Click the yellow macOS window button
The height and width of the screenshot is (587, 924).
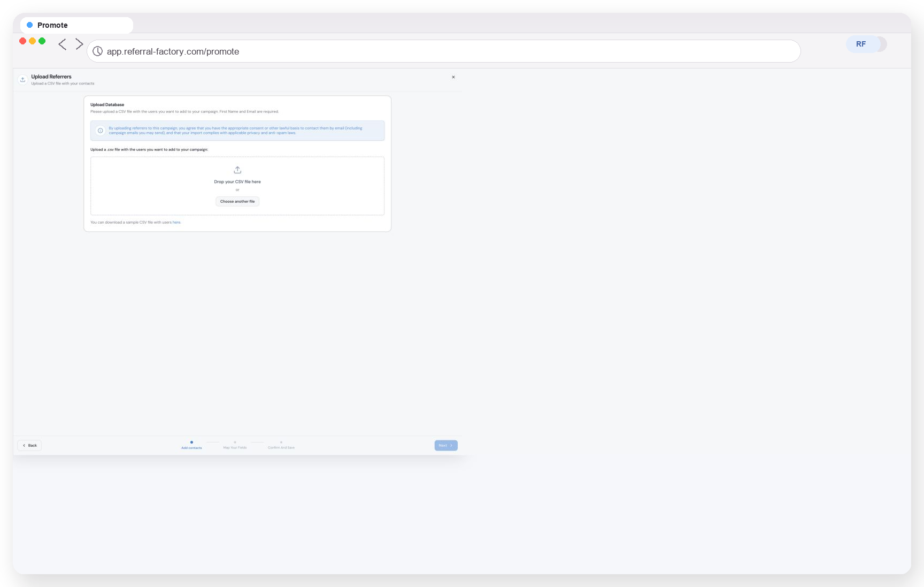tap(32, 41)
